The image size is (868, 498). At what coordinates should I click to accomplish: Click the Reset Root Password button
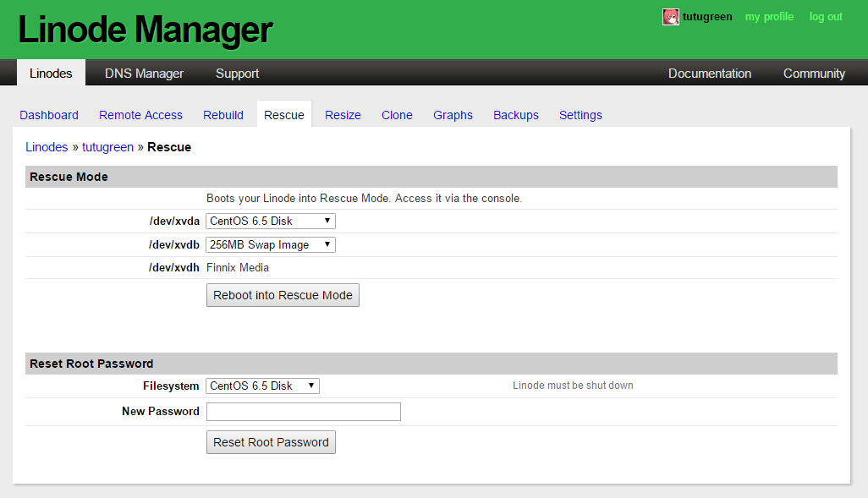(271, 442)
